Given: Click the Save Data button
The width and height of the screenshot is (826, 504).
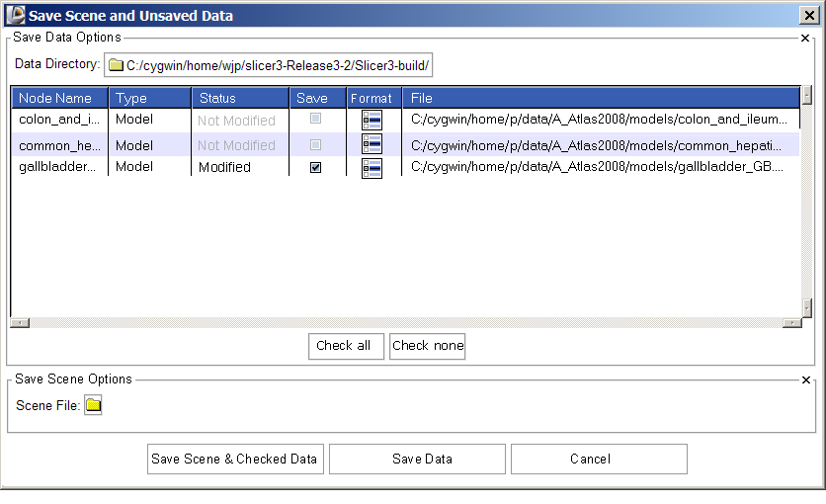Looking at the screenshot, I should (417, 459).
